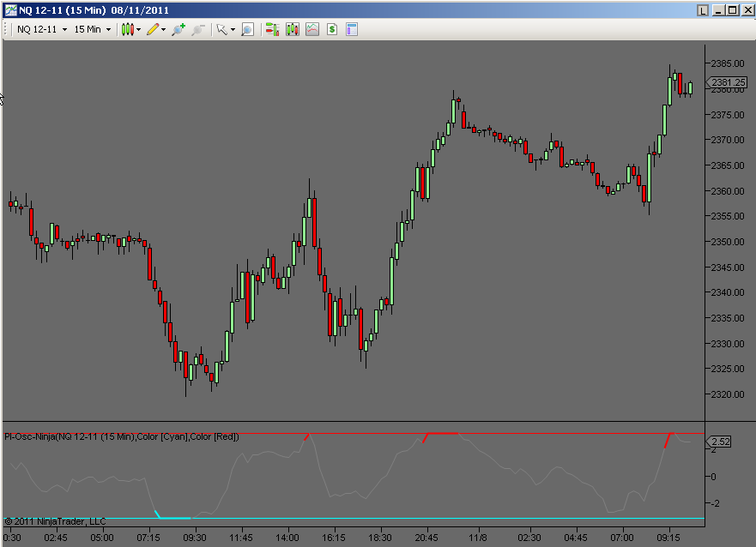Screen dimensions: 756x547
Task: Click the red-green bars chart icon
Action: (293, 29)
